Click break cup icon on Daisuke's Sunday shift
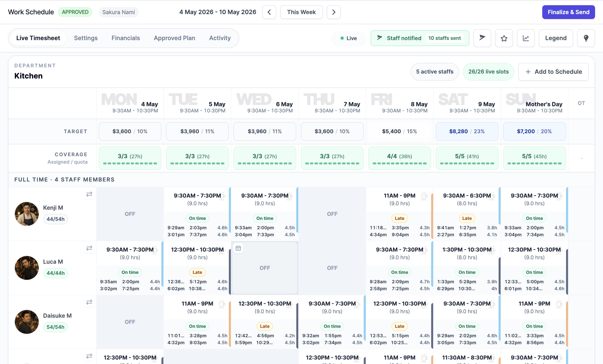 click(559, 304)
